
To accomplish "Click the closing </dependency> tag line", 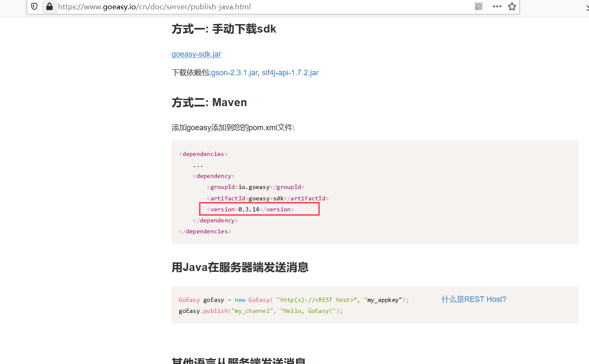I will (x=215, y=220).
